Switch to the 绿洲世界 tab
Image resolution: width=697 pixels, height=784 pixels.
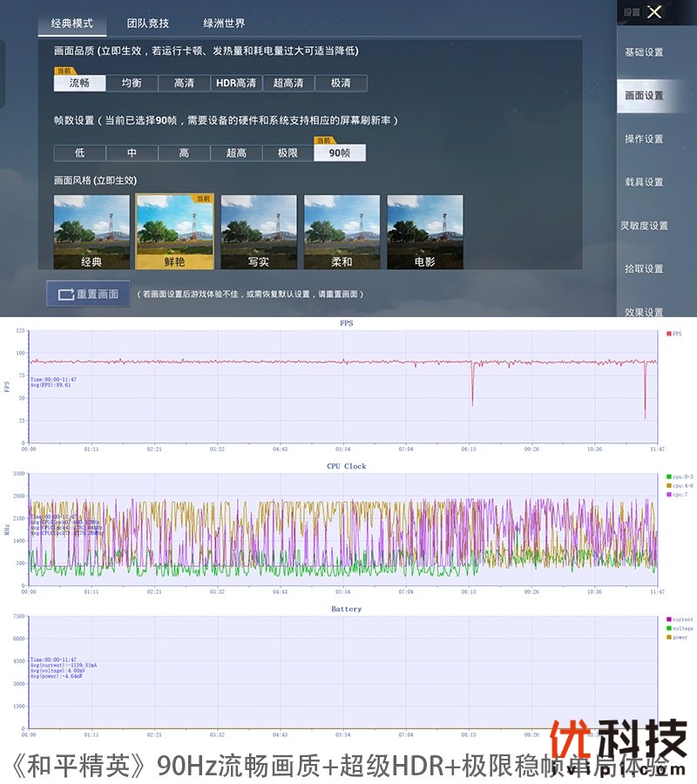coord(224,24)
